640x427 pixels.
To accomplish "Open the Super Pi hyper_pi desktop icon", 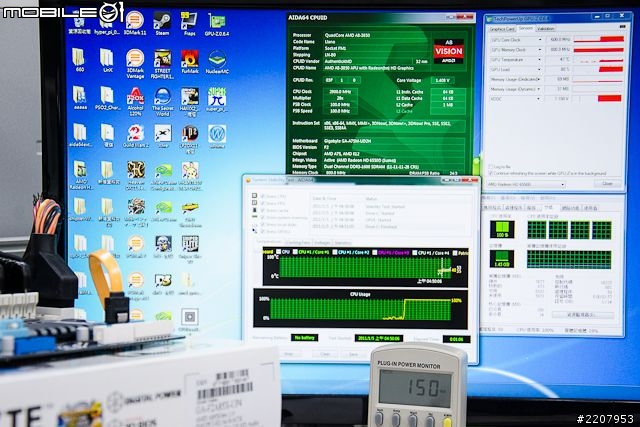I will point(217,99).
